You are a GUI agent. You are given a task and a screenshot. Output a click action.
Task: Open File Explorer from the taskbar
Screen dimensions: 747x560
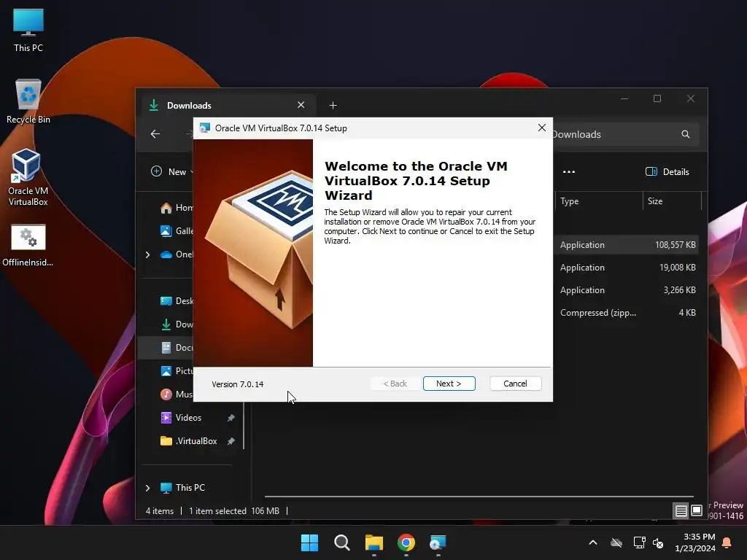click(374, 542)
